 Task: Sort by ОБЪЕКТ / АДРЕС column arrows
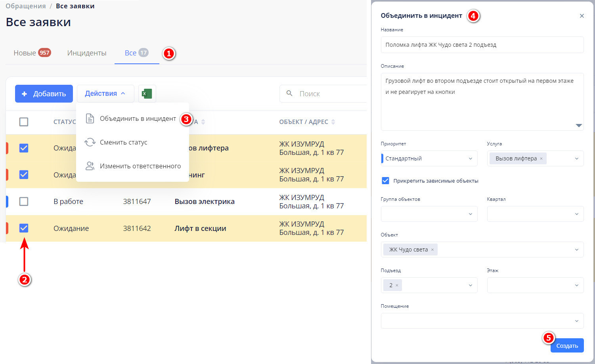click(333, 122)
